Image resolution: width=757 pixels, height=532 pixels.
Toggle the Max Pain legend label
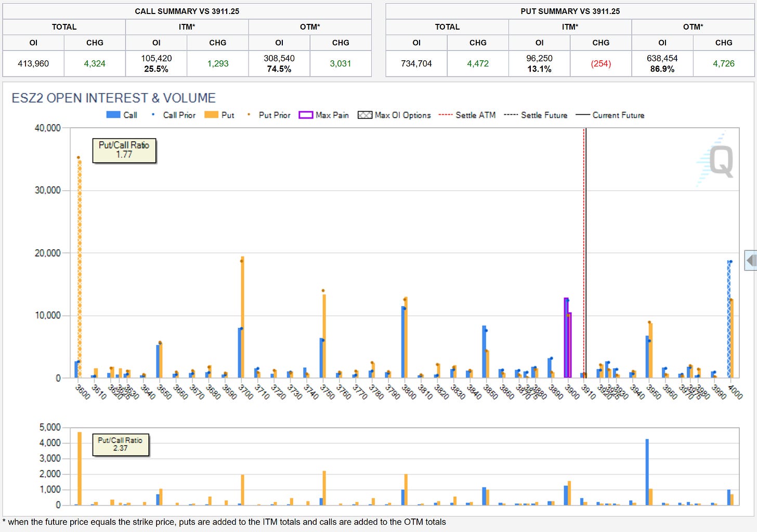pyautogui.click(x=332, y=115)
